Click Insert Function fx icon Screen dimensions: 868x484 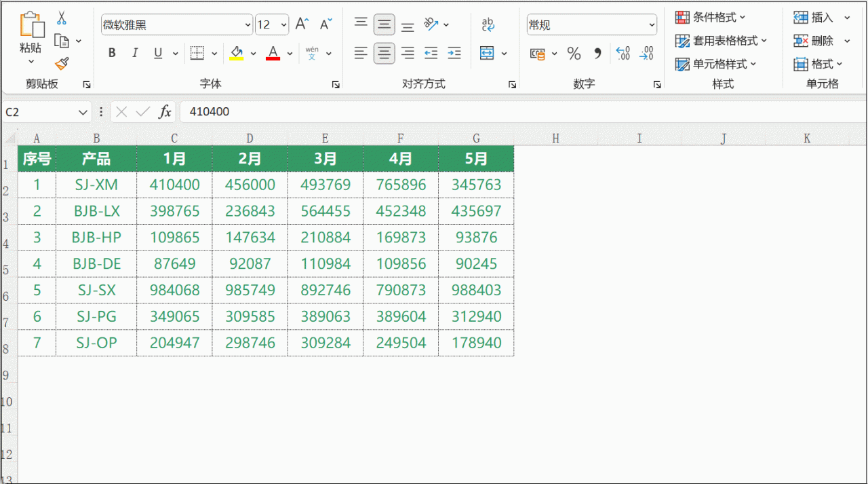tap(165, 112)
